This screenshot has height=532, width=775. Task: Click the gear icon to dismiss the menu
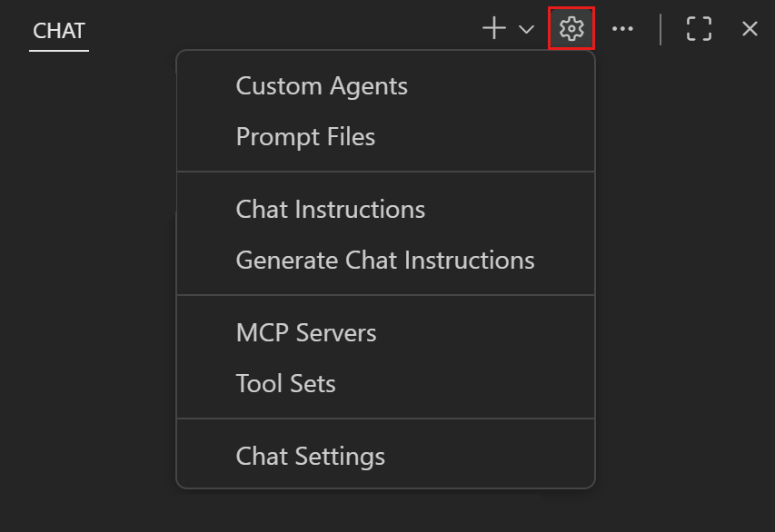(x=571, y=28)
